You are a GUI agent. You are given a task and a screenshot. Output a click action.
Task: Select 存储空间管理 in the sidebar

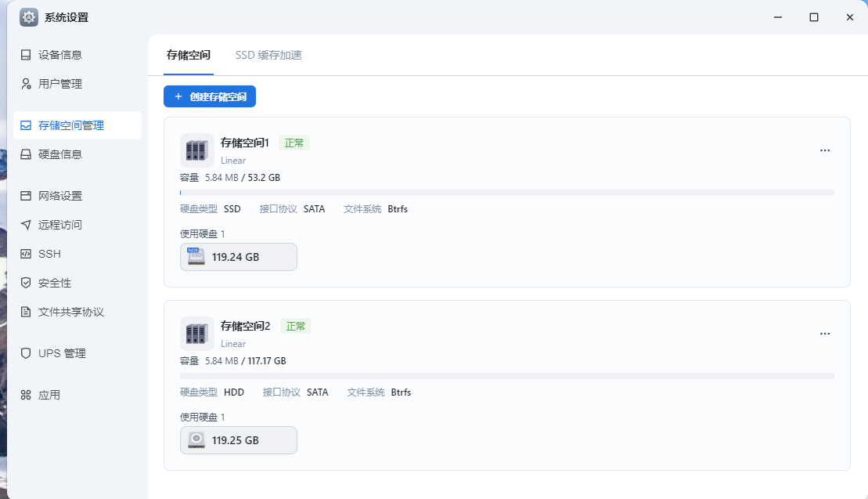[x=77, y=125]
